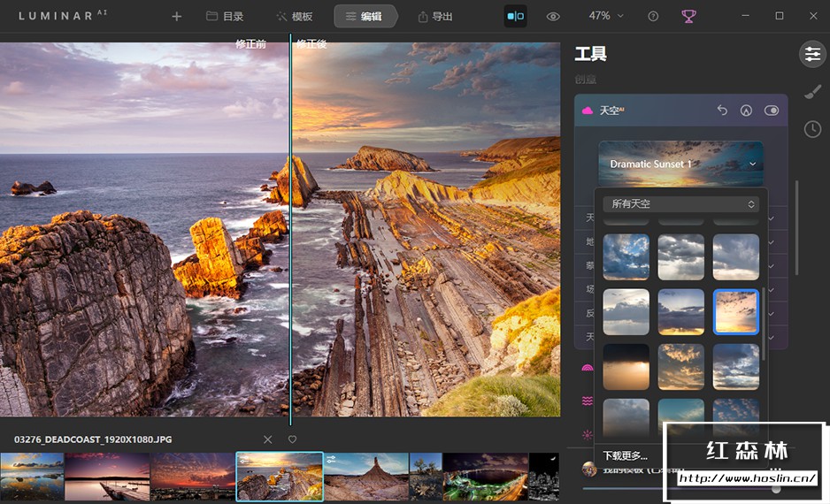Image resolution: width=830 pixels, height=504 pixels.
Task: Click the pink waves atmosphere tool icon
Action: click(587, 401)
